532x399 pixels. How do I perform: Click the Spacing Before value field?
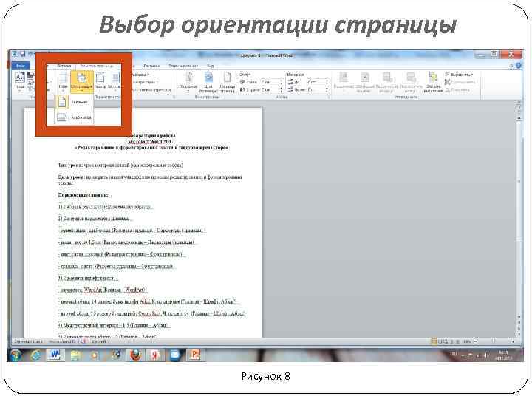[316, 82]
